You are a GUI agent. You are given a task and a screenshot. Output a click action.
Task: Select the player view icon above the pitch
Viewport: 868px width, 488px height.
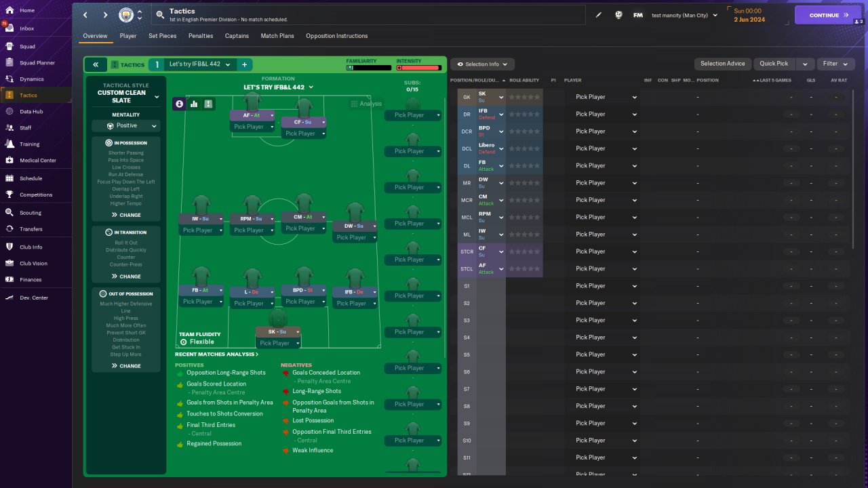[x=180, y=104]
